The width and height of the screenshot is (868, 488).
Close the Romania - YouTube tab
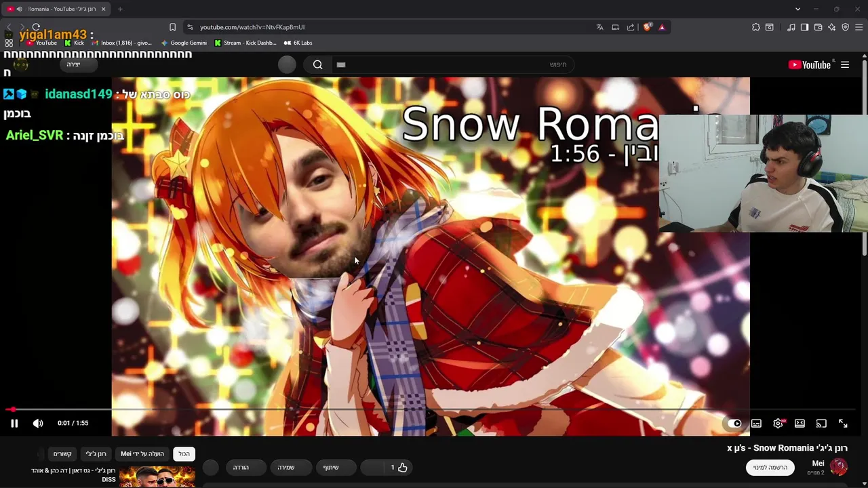103,9
